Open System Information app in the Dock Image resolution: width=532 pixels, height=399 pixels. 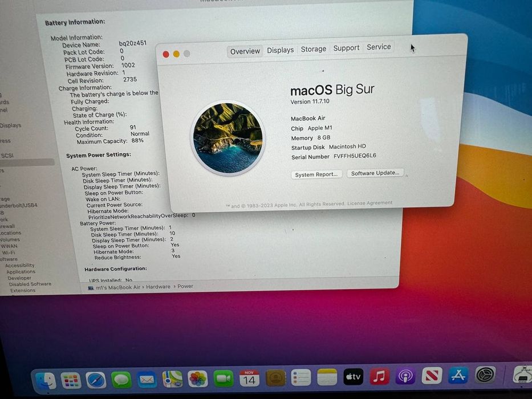click(523, 376)
